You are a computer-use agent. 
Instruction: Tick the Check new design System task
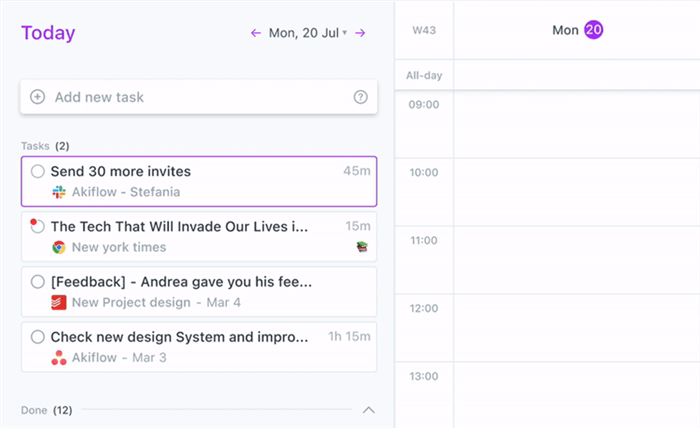tap(38, 337)
